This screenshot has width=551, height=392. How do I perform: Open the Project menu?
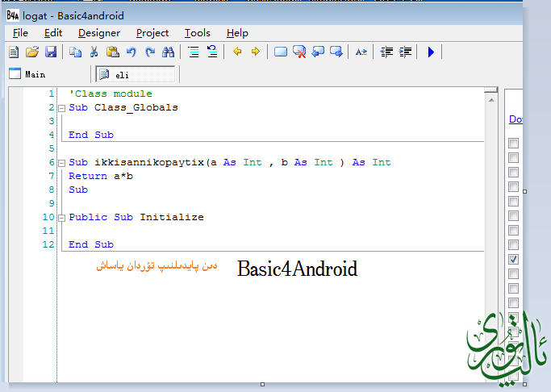(152, 33)
